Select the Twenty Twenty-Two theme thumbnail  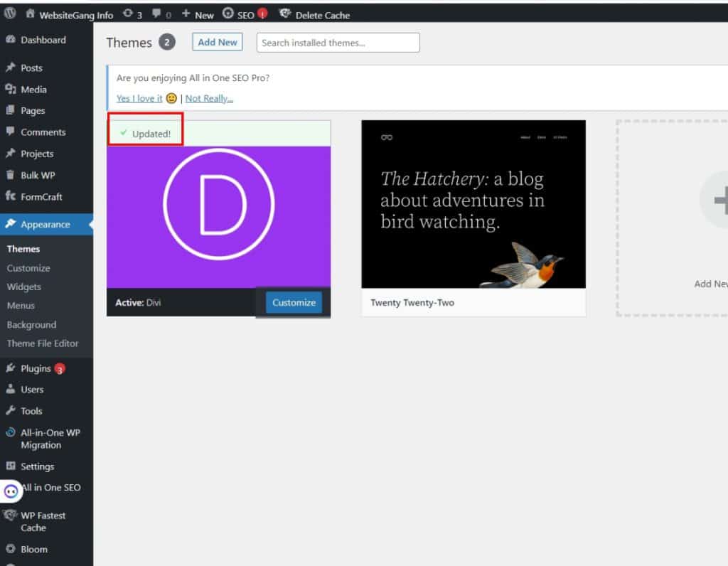tap(473, 204)
